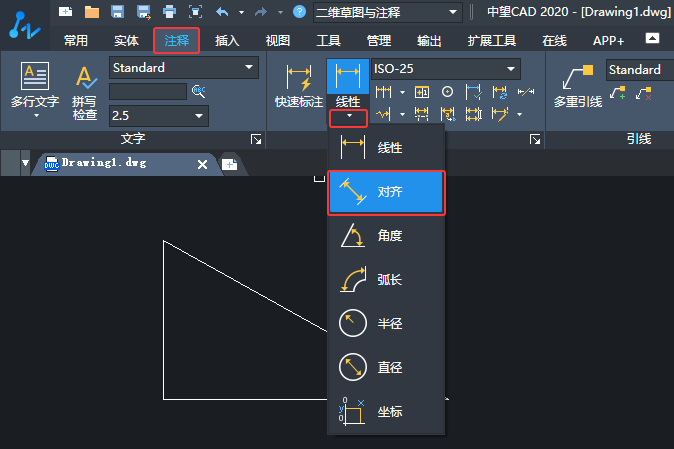Switch to the 在线 ribbon tab
Viewport: 674px width, 449px height.
[555, 40]
